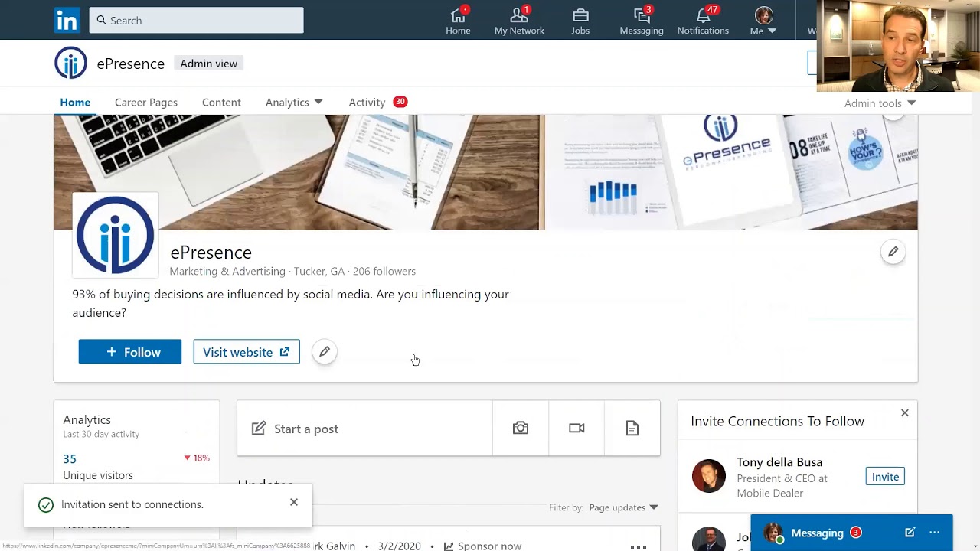The width and height of the screenshot is (980, 551).
Task: Compose new message from Messaging bar
Action: (x=910, y=533)
